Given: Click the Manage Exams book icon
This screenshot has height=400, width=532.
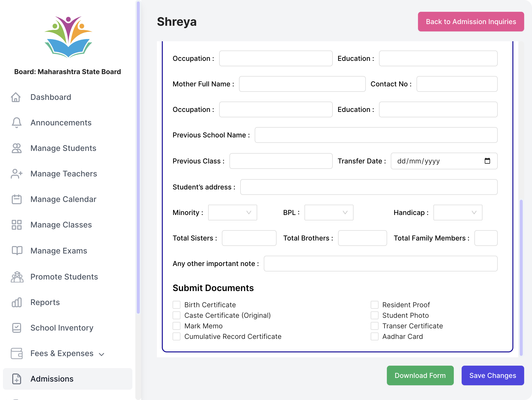Looking at the screenshot, I should pyautogui.click(x=17, y=251).
